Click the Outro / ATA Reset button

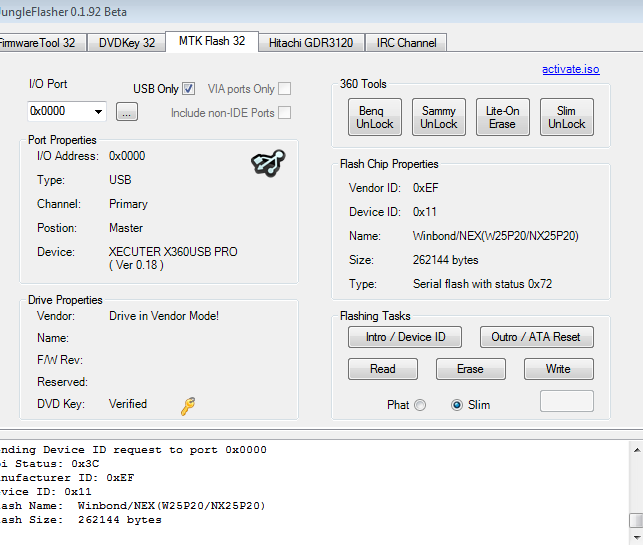coord(537,337)
